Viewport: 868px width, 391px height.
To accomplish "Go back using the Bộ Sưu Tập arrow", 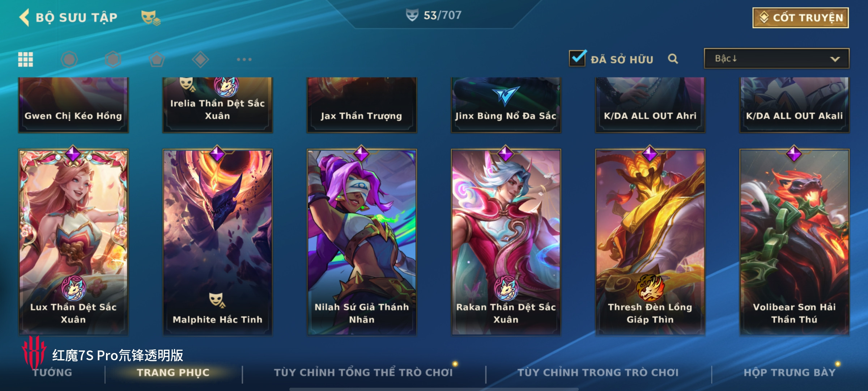I will click(x=25, y=17).
